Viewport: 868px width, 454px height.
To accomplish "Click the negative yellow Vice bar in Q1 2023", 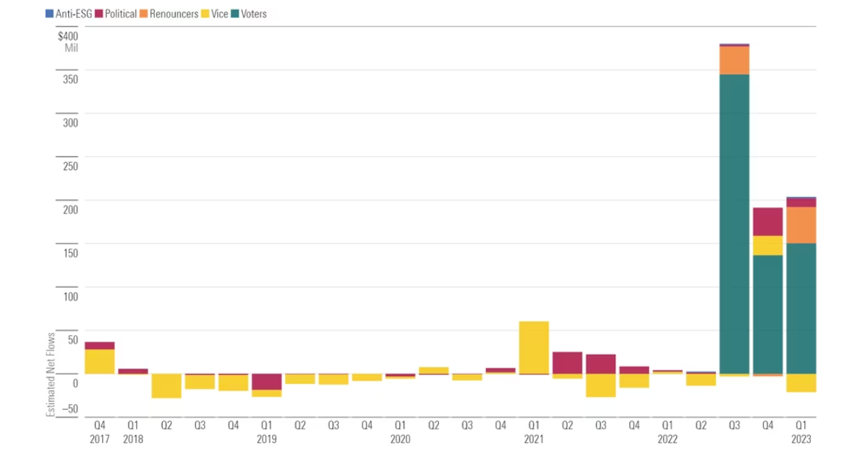I will click(x=801, y=382).
